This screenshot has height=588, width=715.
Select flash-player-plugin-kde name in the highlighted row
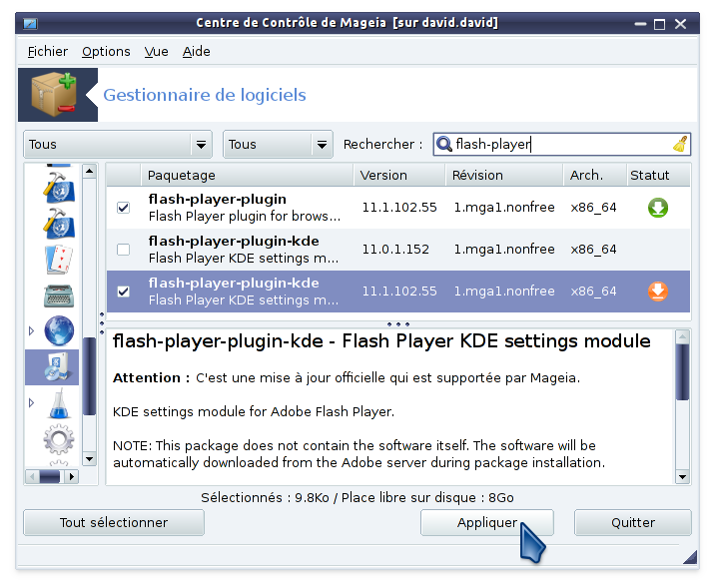coord(234,283)
